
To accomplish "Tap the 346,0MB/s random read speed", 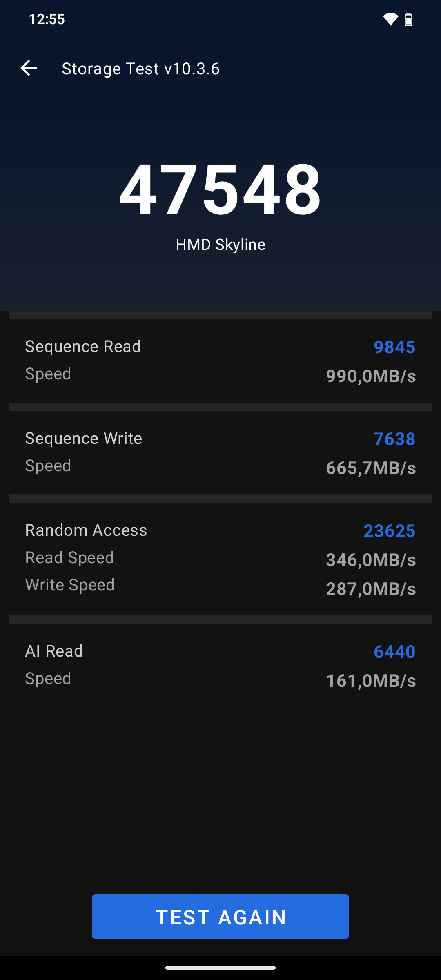I will pos(371,560).
